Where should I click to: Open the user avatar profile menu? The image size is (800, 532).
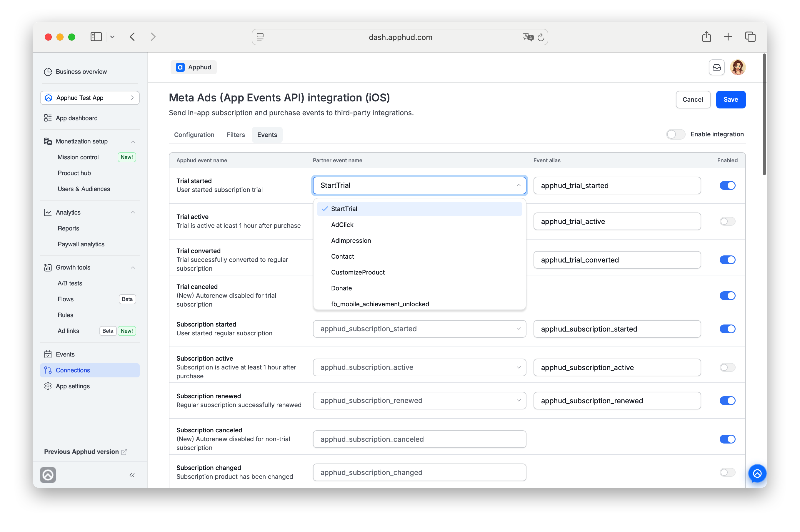(x=738, y=67)
